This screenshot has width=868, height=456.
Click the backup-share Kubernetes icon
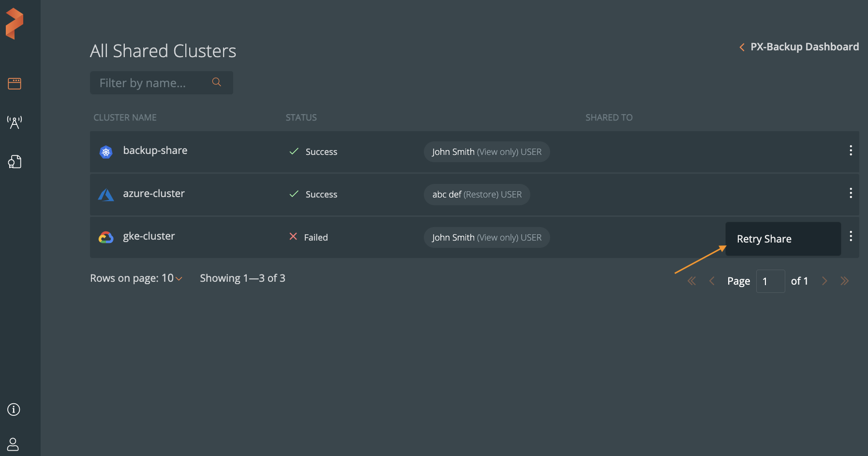tap(106, 152)
